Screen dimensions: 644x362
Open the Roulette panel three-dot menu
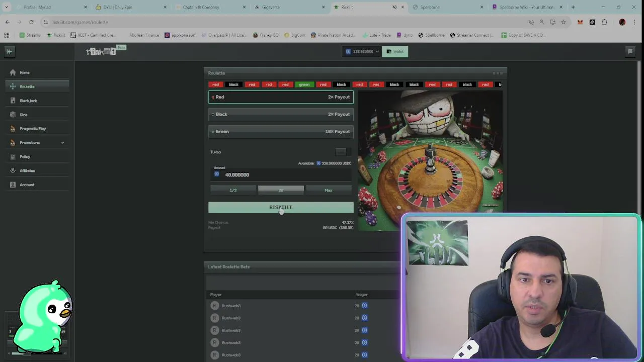pyautogui.click(x=498, y=73)
